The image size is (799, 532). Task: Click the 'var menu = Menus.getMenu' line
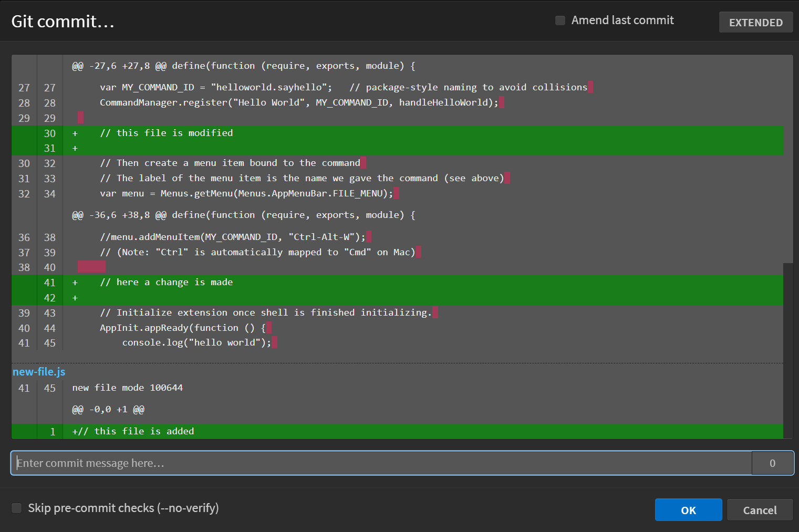246,193
